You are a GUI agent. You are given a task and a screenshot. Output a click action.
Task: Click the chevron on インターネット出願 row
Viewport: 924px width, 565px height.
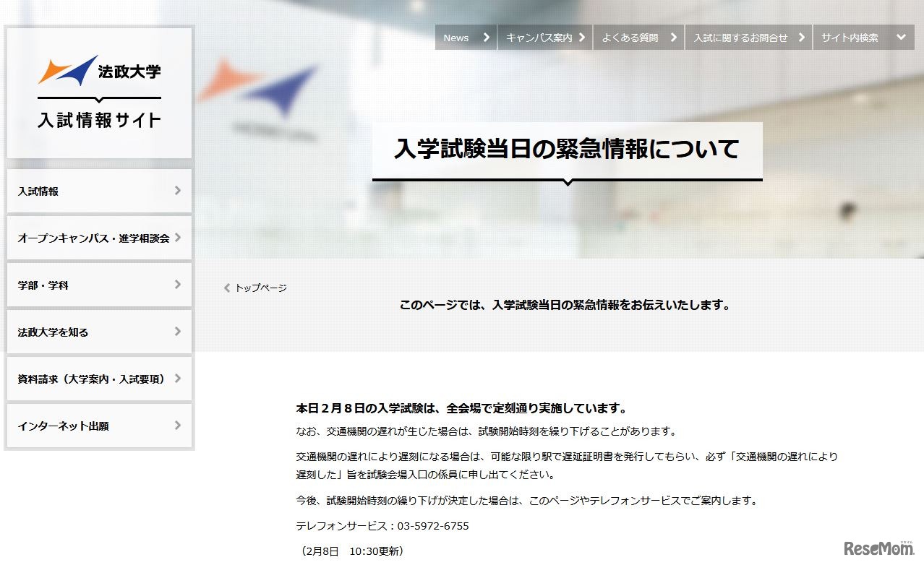point(178,426)
